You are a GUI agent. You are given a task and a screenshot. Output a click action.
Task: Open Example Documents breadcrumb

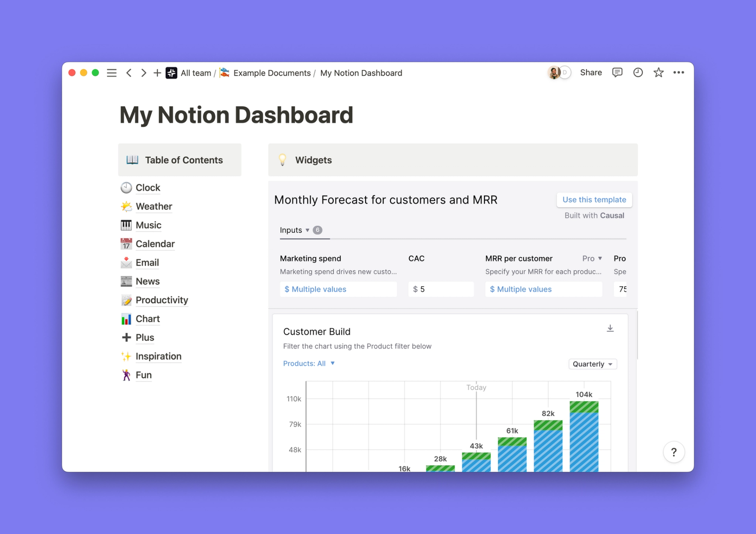click(x=272, y=73)
